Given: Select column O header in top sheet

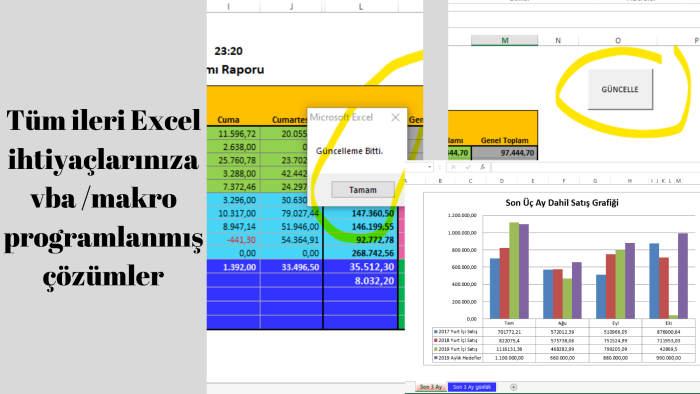Looking at the screenshot, I should pyautogui.click(x=618, y=41).
